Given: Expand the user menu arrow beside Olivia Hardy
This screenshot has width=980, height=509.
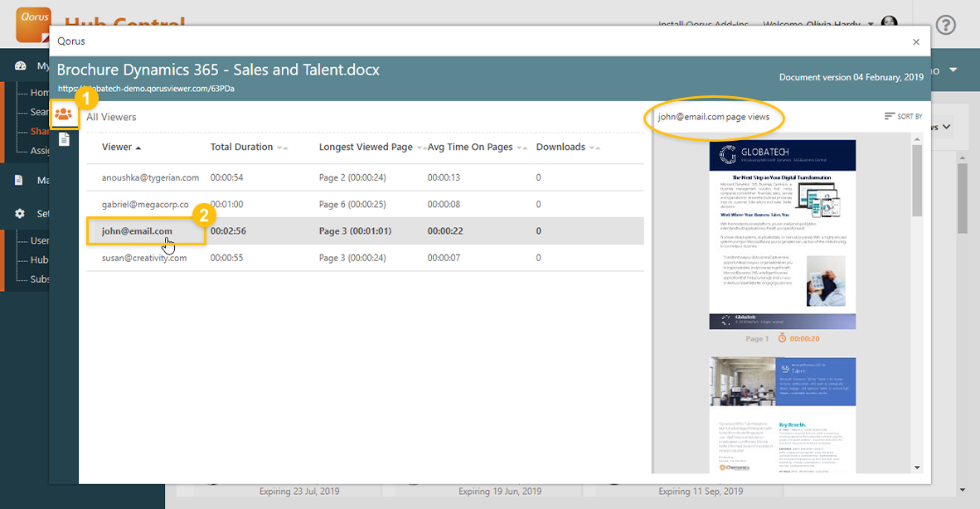Looking at the screenshot, I should pyautogui.click(x=871, y=24).
